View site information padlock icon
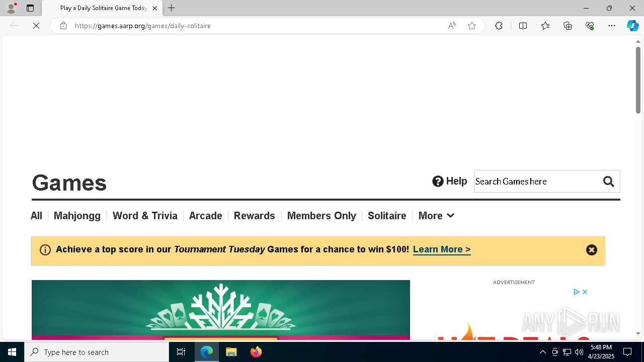644x362 pixels. 63,26
